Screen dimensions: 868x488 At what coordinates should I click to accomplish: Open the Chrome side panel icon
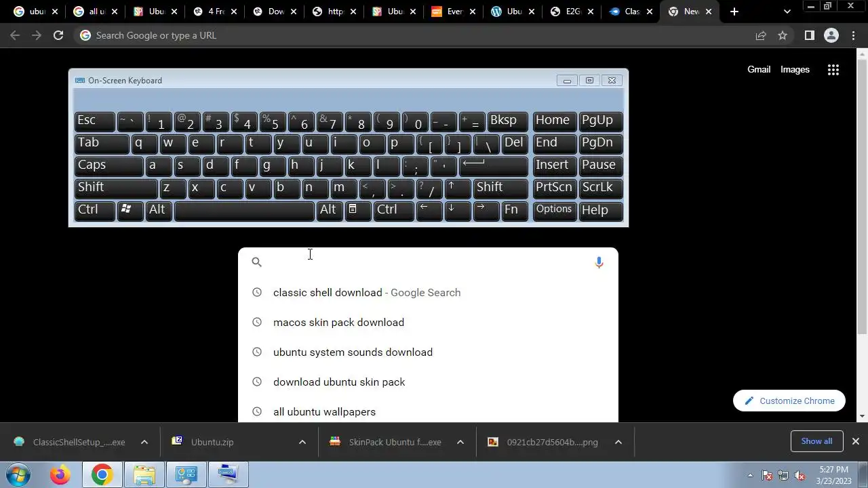tap(809, 35)
